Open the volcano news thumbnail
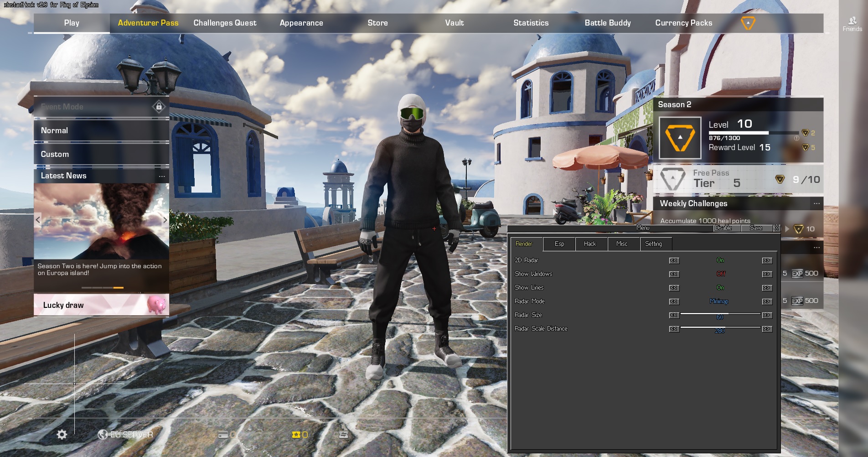The width and height of the screenshot is (868, 457). coord(101,221)
